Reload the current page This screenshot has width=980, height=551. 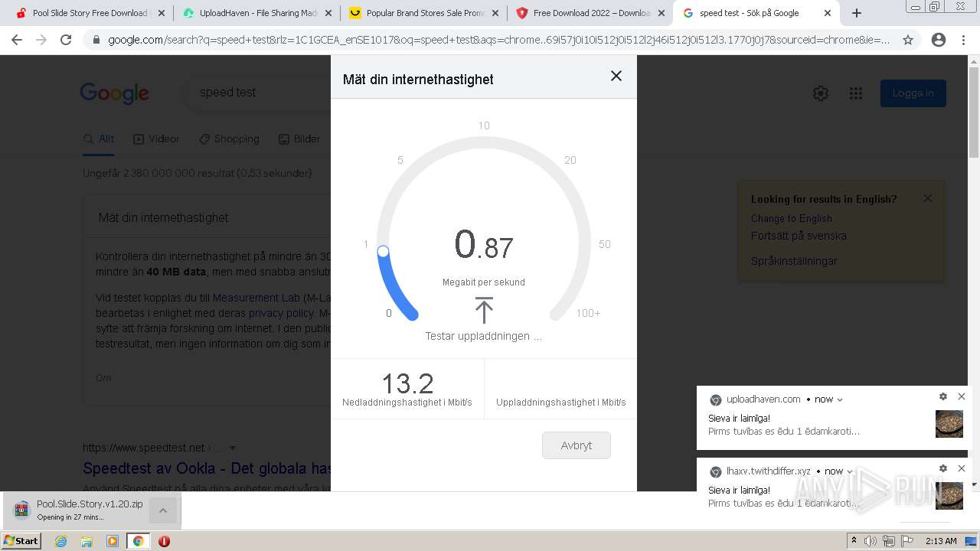[66, 40]
